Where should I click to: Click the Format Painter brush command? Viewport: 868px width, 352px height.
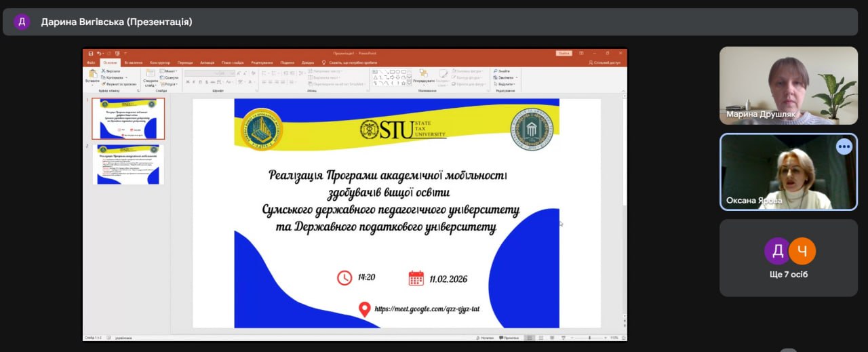click(x=117, y=84)
